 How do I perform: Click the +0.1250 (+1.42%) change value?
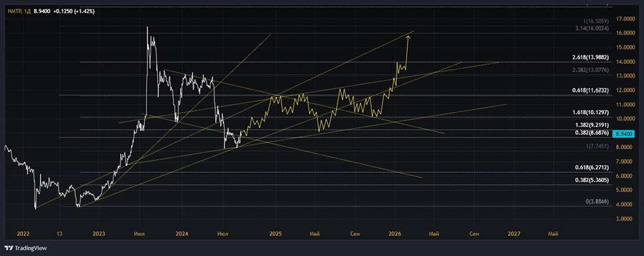(x=74, y=12)
